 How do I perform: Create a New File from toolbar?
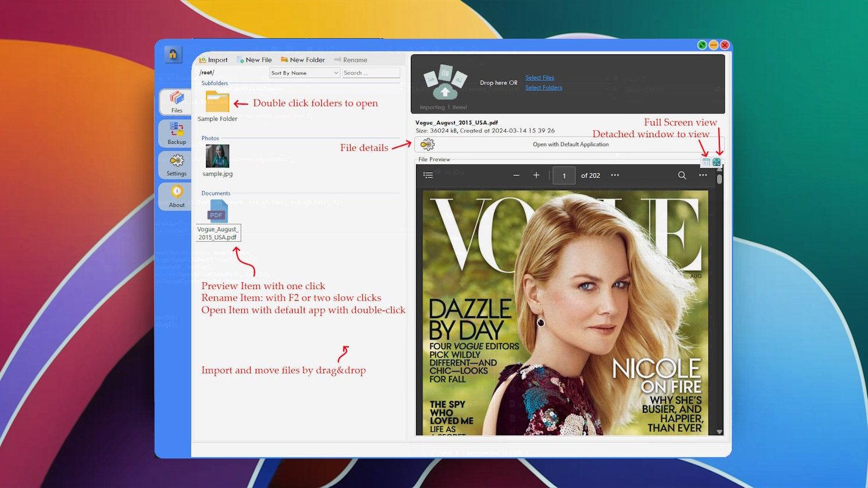point(254,60)
